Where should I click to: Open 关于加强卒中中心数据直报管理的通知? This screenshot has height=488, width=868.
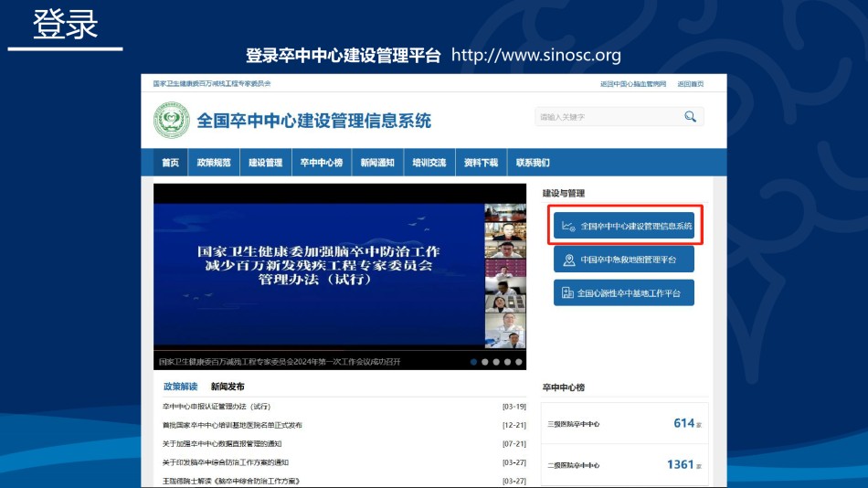point(222,444)
